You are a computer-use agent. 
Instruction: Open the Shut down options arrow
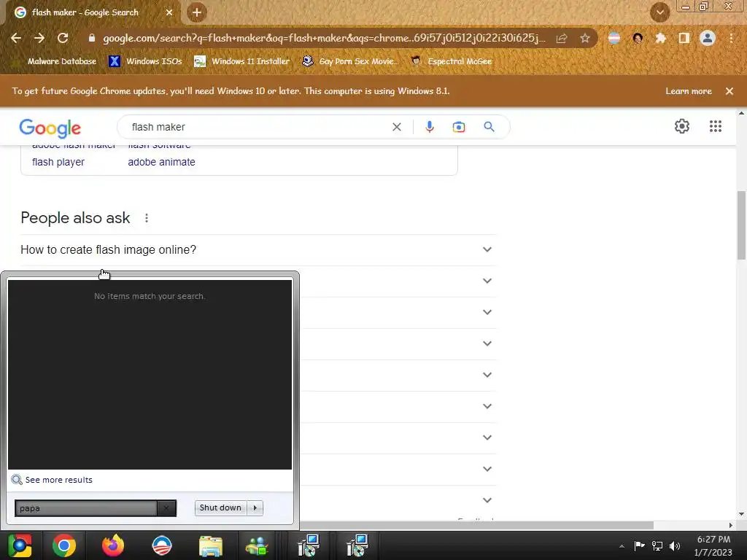point(255,507)
